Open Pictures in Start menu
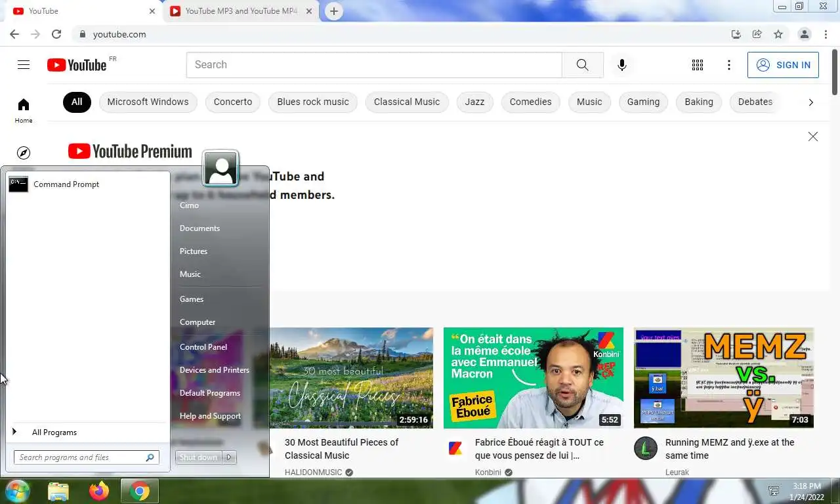 click(x=194, y=251)
